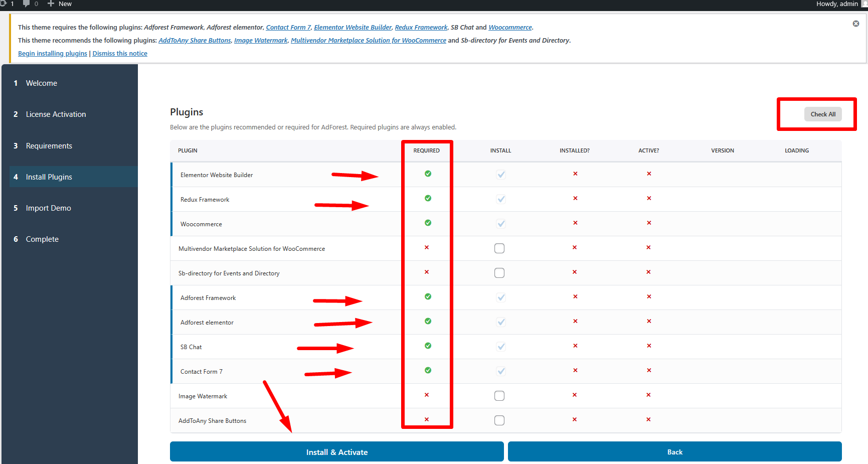Click installed X icon for Woocommerce

[x=575, y=223]
